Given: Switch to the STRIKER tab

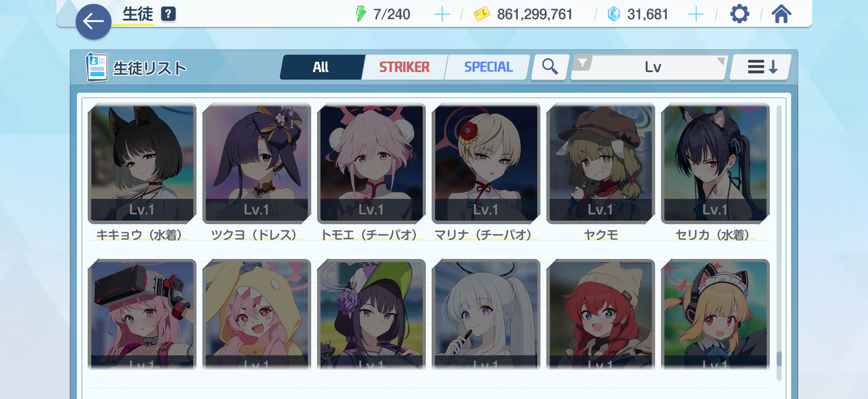Looking at the screenshot, I should (x=404, y=67).
